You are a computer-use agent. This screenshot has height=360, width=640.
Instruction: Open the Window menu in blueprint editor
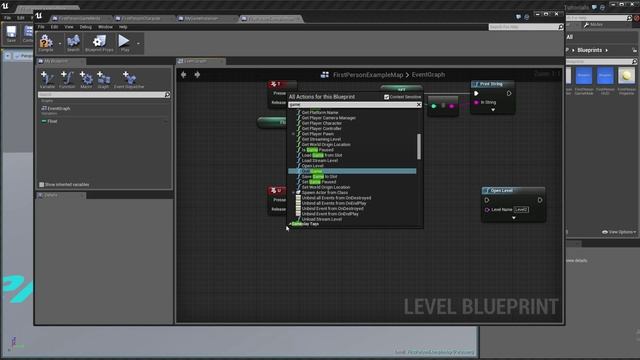pyautogui.click(x=105, y=27)
